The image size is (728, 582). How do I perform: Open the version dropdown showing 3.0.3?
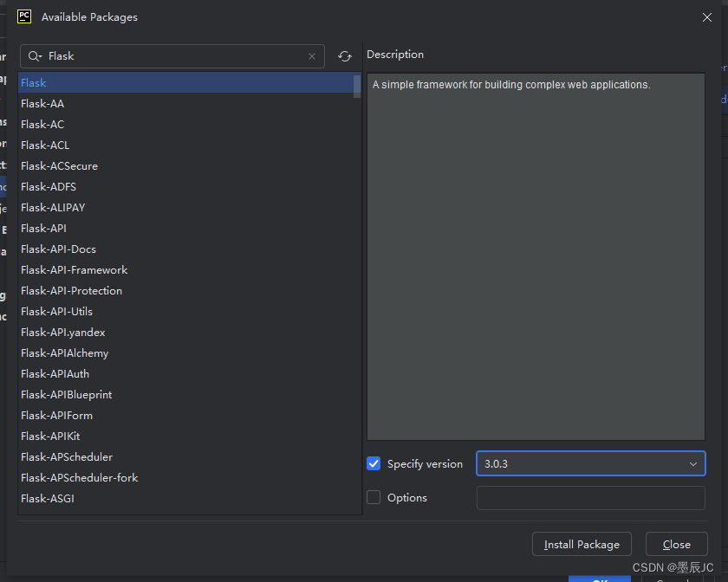(590, 463)
